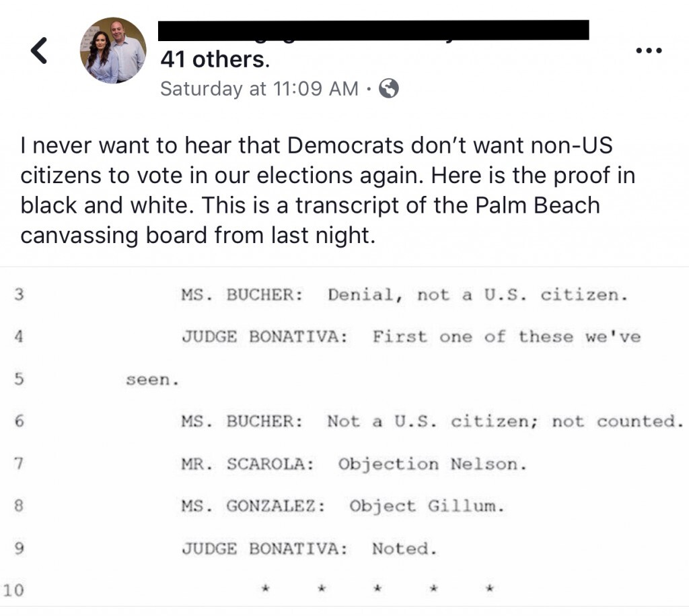689x616 pixels.
Task: Open the poster's profile picture
Action: click(113, 51)
